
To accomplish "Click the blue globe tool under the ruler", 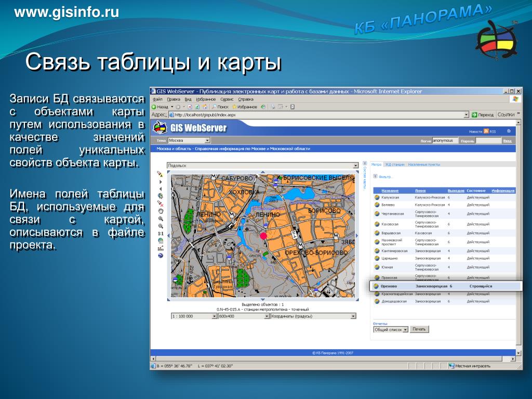I will click(161, 256).
